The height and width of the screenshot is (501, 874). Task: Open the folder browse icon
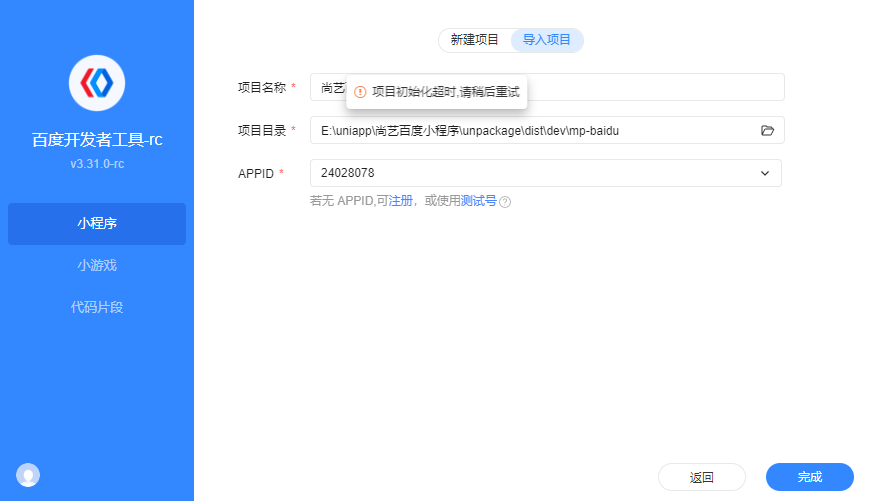pyautogui.click(x=767, y=130)
